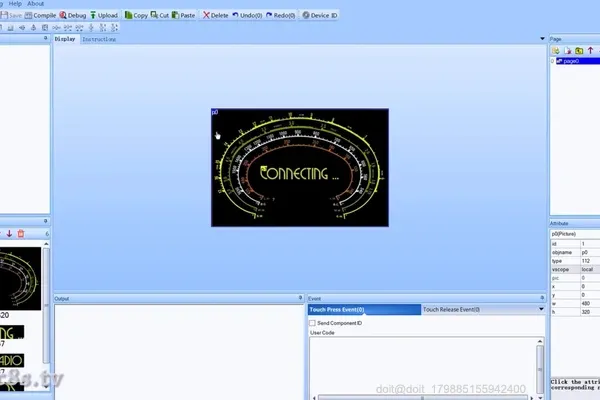Click User Code horizontal scroll right arrow

pos(532,398)
